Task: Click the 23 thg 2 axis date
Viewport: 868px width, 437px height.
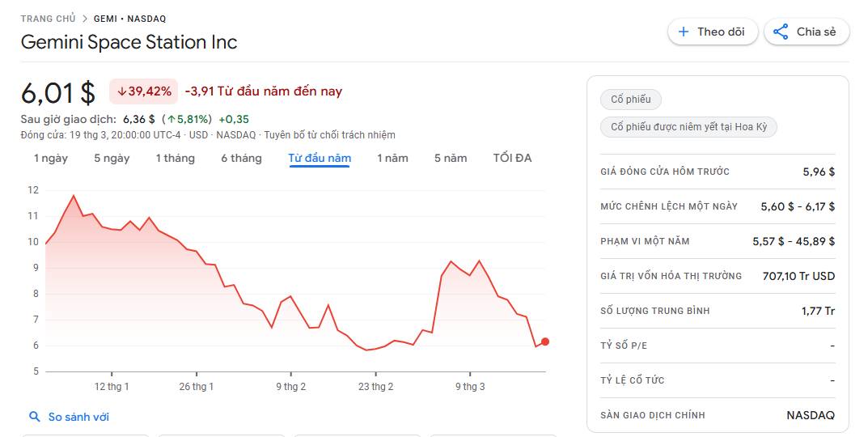Action: [x=375, y=387]
